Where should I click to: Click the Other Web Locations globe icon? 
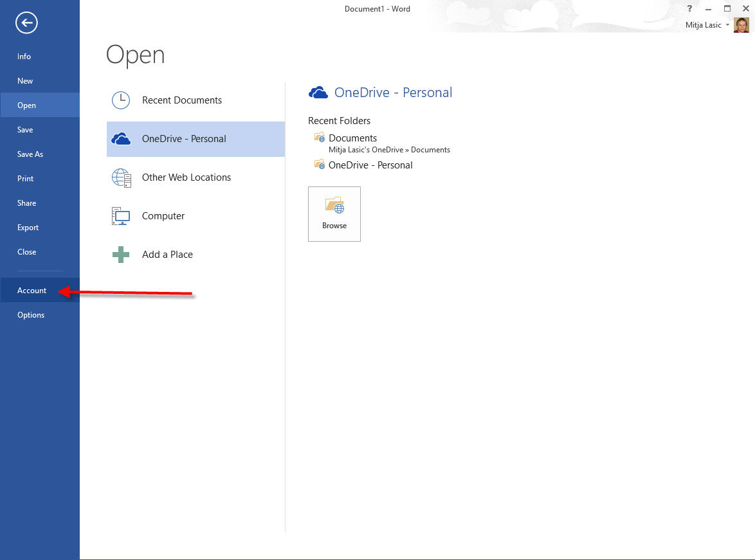point(121,177)
